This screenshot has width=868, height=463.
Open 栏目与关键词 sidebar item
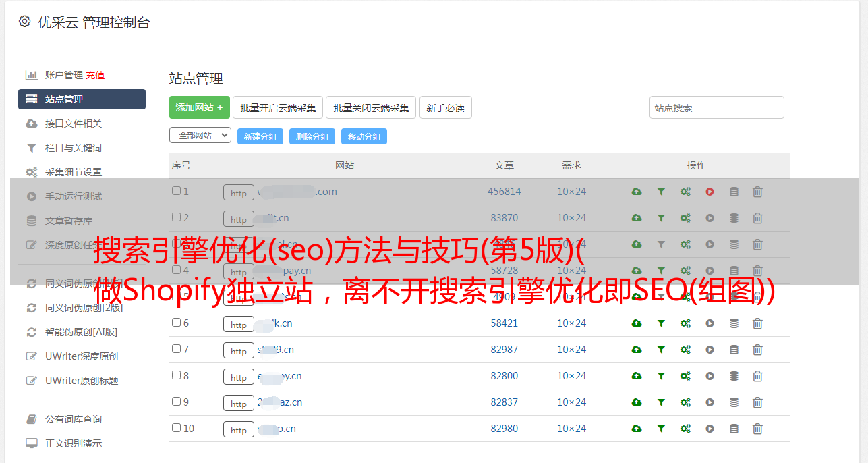click(74, 148)
